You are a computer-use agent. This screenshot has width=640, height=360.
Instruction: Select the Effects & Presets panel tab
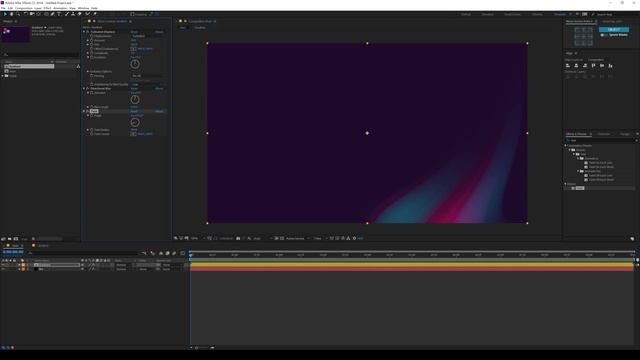[576, 134]
